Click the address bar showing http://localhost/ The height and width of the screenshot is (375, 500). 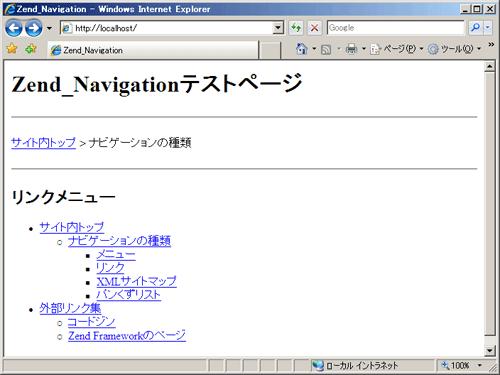(x=167, y=28)
